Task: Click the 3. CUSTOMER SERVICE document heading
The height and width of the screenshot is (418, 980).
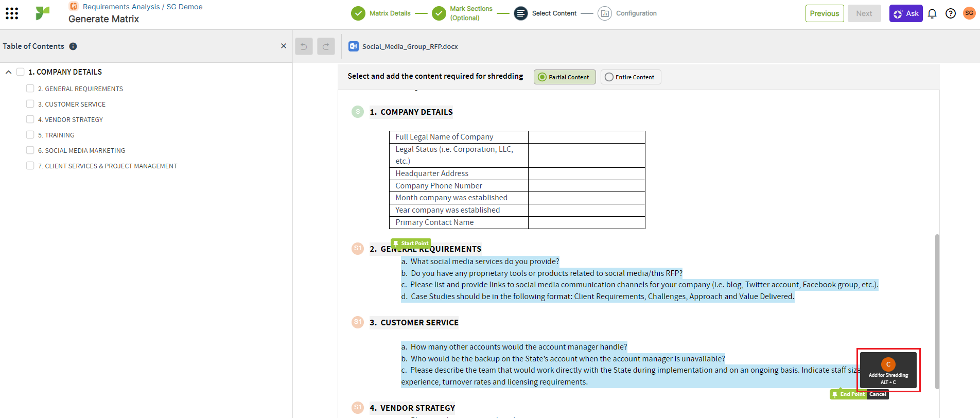Action: (414, 322)
